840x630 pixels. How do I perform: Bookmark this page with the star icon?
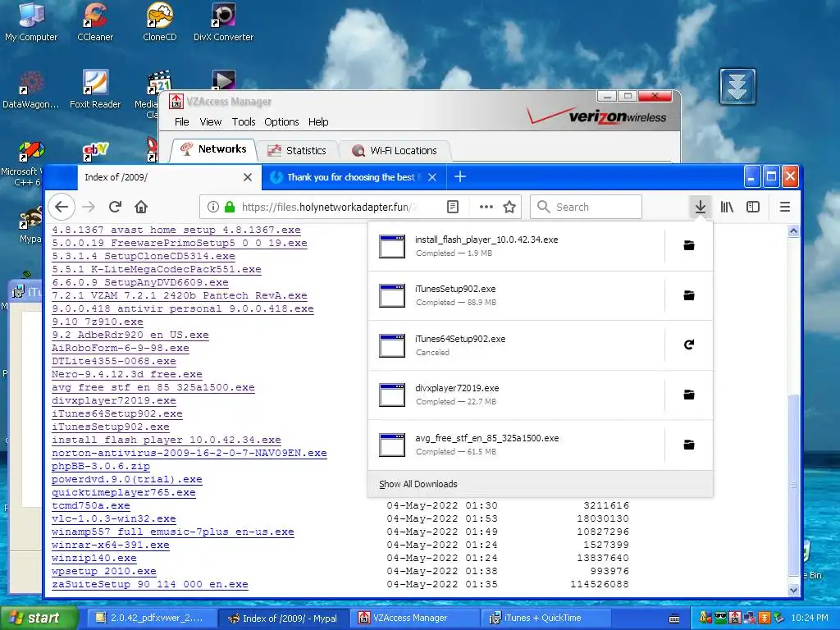coord(509,207)
